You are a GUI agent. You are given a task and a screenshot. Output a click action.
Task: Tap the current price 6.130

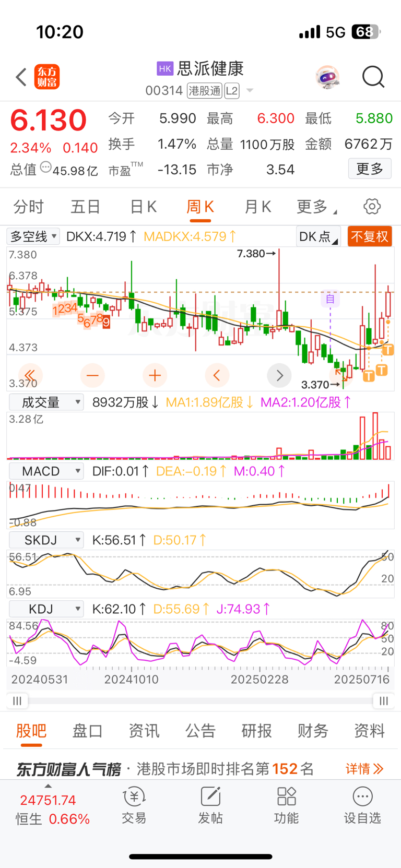click(x=49, y=120)
